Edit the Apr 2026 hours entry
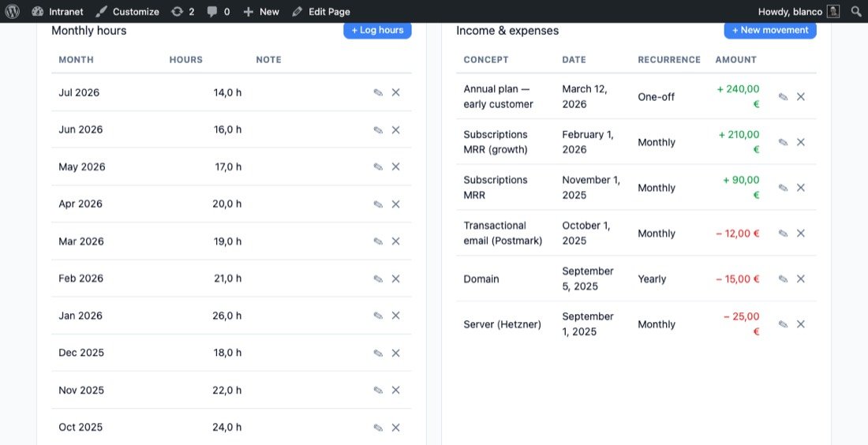Screen dimensions: 868x445 378,204
